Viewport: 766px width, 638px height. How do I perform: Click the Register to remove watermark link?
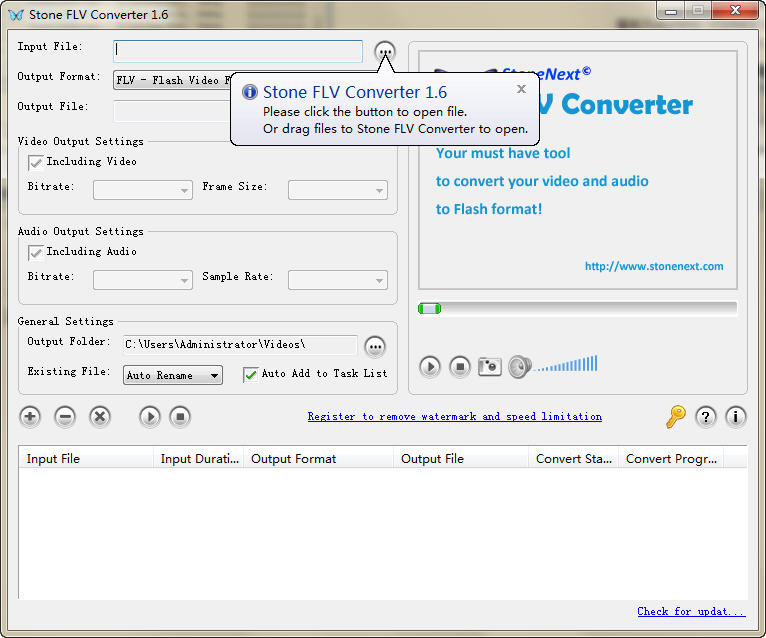click(454, 417)
